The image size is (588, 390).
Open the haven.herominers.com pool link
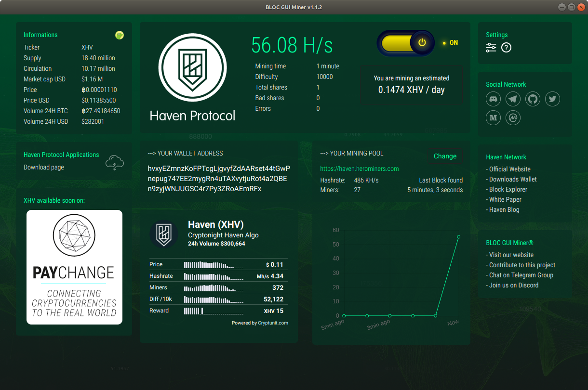(x=360, y=169)
